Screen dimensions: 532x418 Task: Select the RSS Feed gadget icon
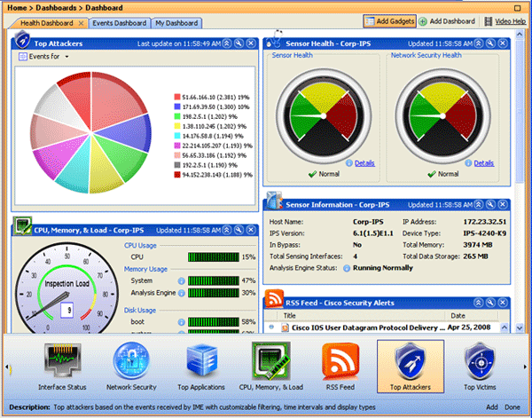pyautogui.click(x=340, y=361)
